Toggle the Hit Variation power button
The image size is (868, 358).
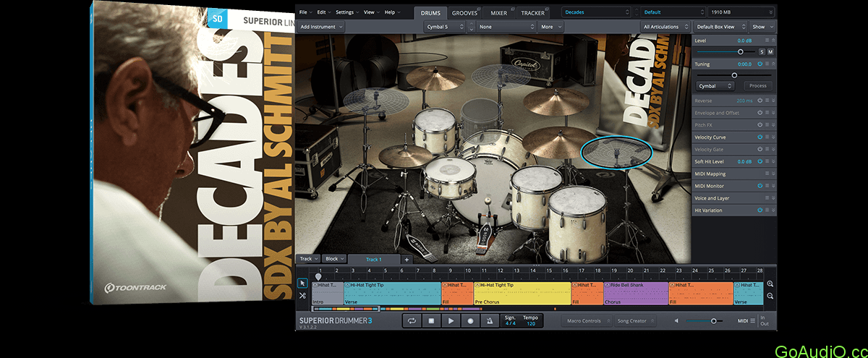tap(760, 210)
